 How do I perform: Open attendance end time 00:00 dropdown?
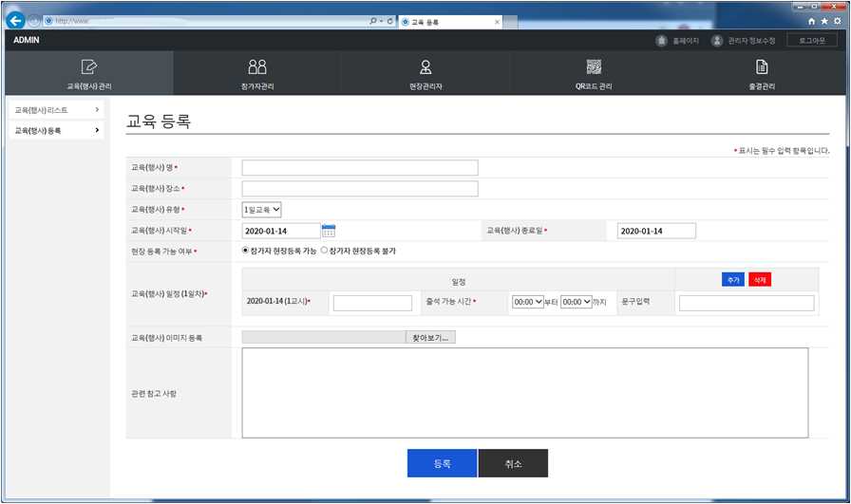[x=576, y=302]
